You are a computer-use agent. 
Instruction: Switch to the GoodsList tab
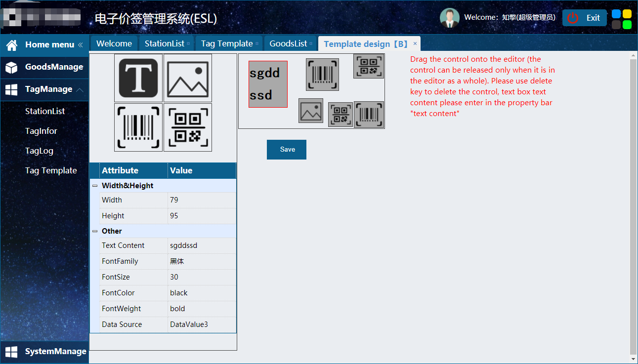click(291, 43)
